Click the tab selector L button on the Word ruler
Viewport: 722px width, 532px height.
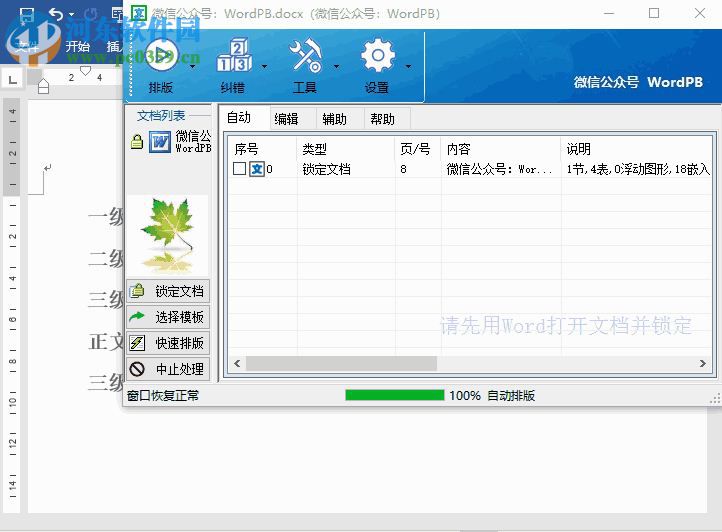pos(13,80)
